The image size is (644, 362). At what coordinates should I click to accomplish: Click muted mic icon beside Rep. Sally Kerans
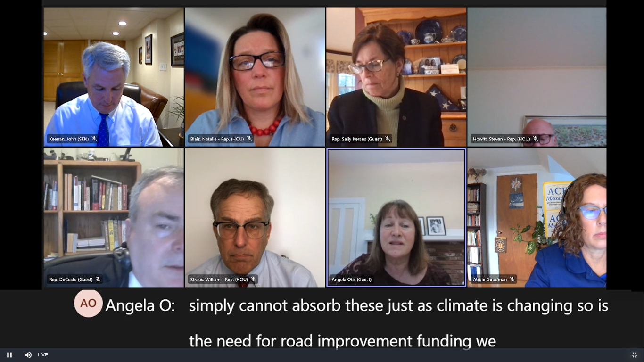click(388, 139)
